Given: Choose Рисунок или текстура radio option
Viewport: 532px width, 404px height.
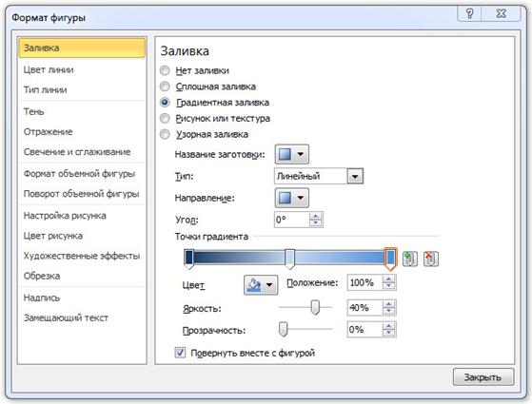Looking at the screenshot, I should pos(165,118).
